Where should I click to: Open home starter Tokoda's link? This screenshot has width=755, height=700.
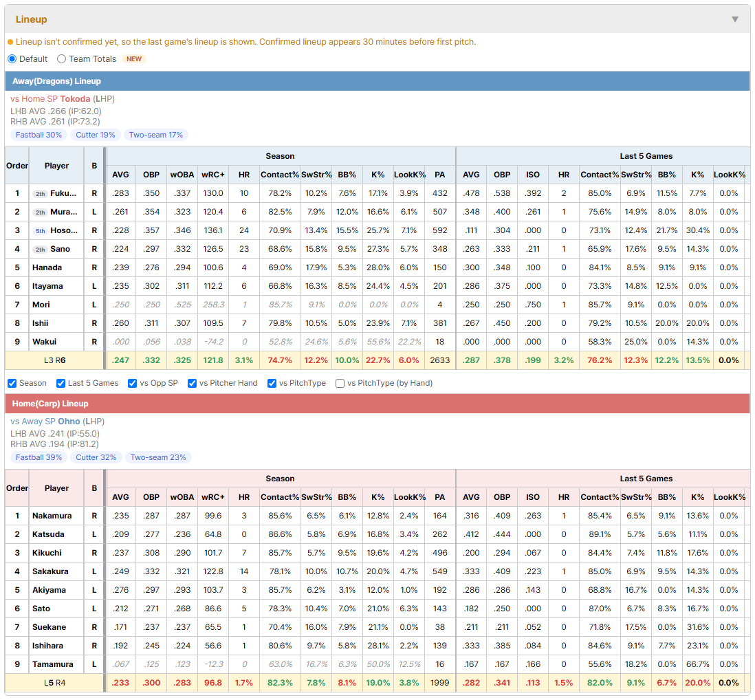[x=75, y=99]
